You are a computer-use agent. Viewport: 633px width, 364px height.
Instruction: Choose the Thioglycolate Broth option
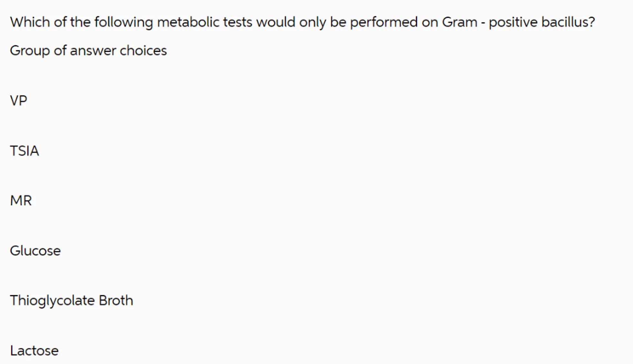point(71,301)
